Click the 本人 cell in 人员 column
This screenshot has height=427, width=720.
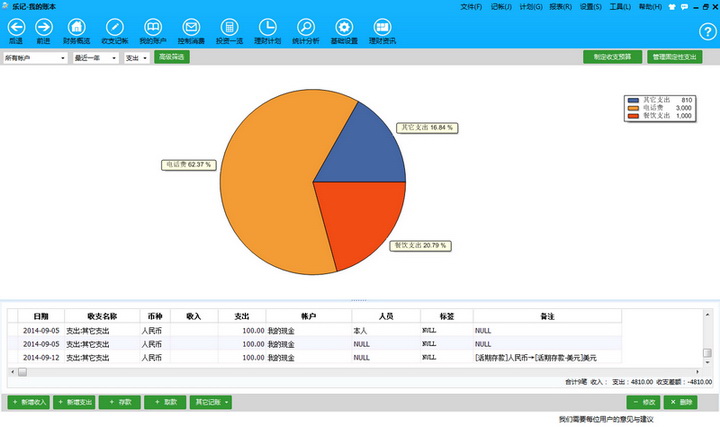386,331
